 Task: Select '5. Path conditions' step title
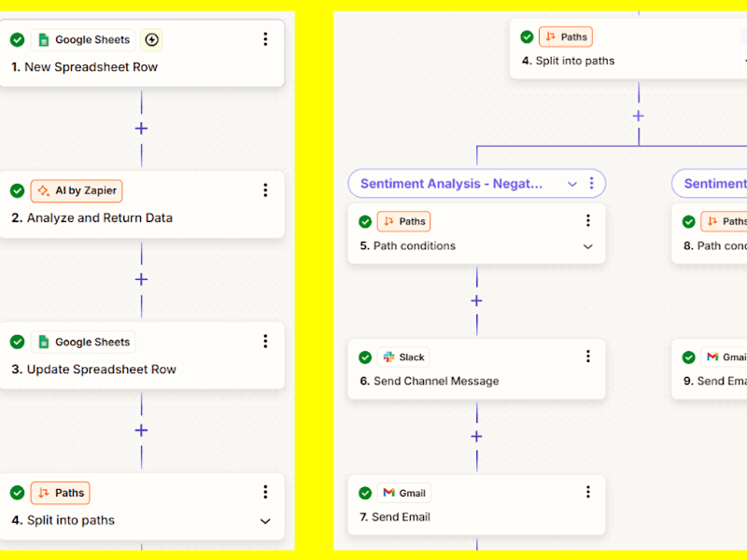408,245
